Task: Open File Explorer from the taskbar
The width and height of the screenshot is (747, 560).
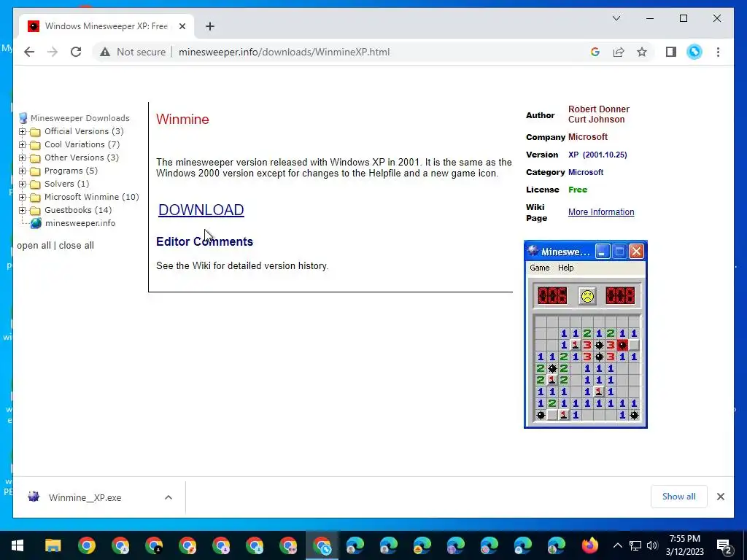Action: click(x=53, y=545)
